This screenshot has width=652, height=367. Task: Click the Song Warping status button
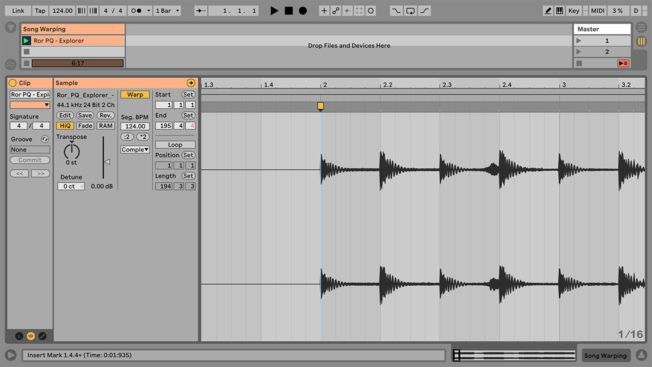[605, 355]
